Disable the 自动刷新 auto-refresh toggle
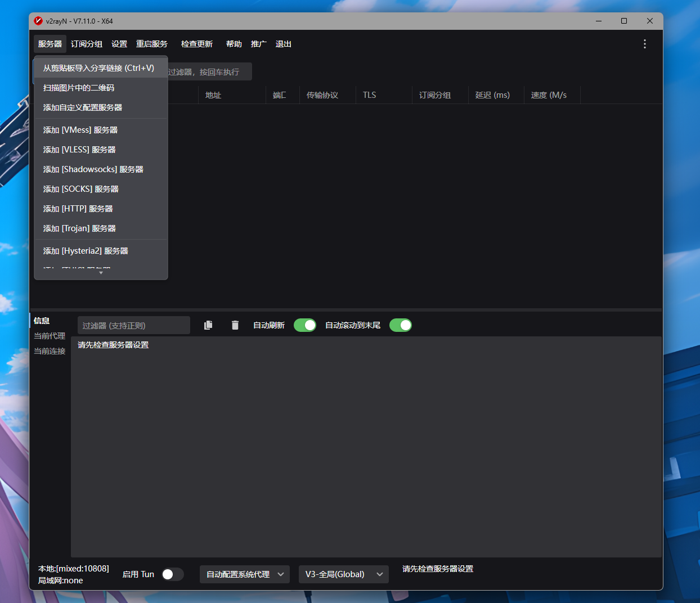Viewport: 700px width, 603px height. tap(305, 325)
